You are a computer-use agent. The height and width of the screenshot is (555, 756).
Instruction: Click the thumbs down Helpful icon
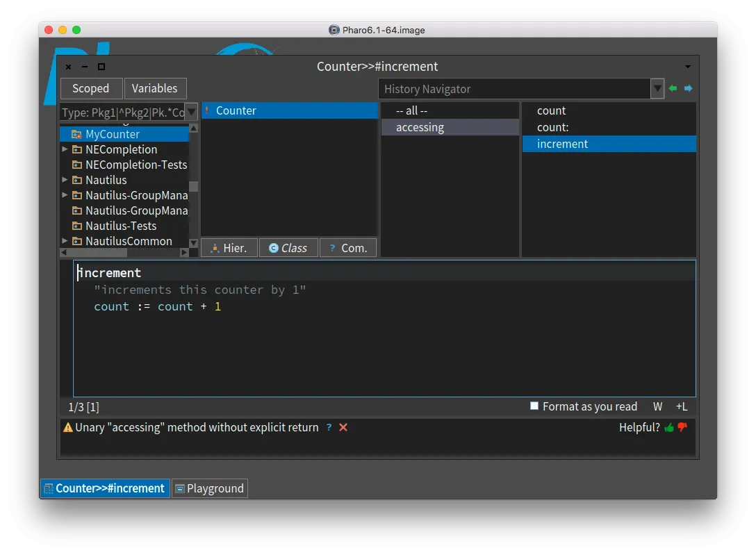tap(682, 427)
